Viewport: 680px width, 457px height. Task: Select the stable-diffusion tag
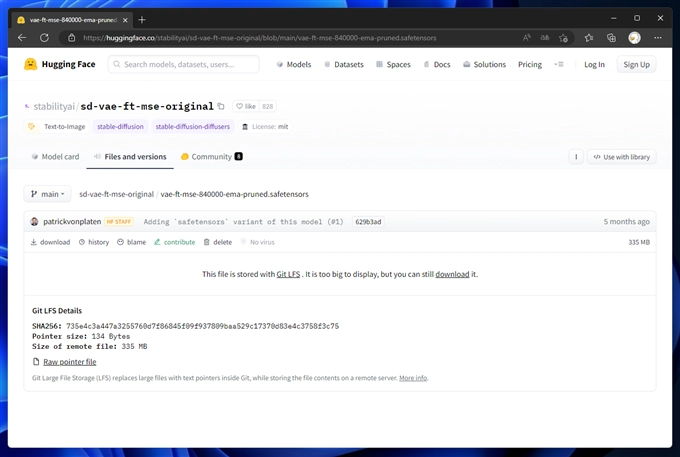click(120, 127)
